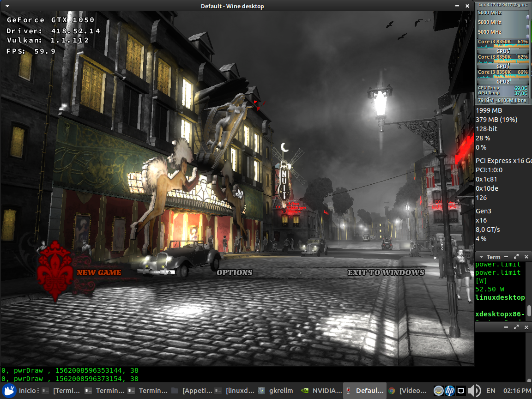Open the [Vídeo... Chrome taskbar entry
Screen dimensions: 532x399
[x=409, y=391]
